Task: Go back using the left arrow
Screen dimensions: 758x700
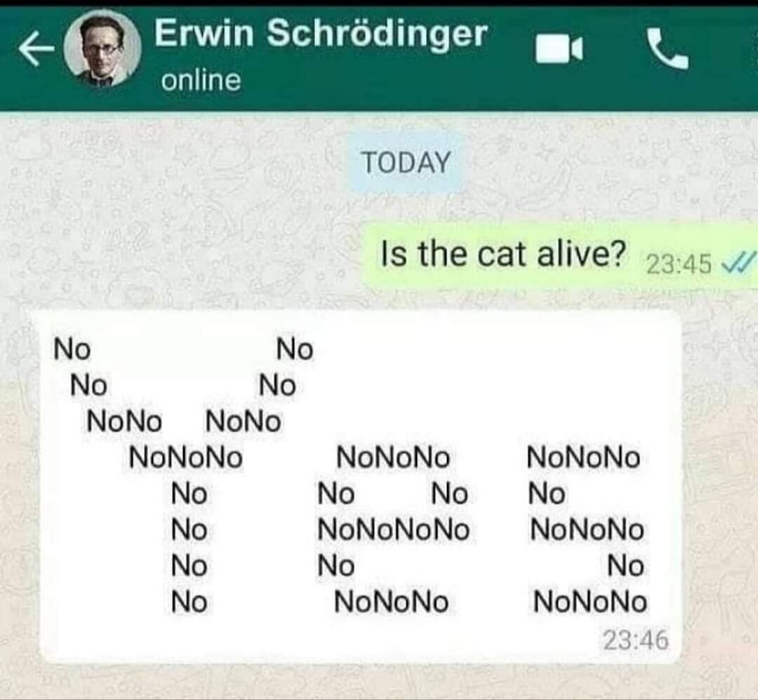Action: click(x=36, y=49)
